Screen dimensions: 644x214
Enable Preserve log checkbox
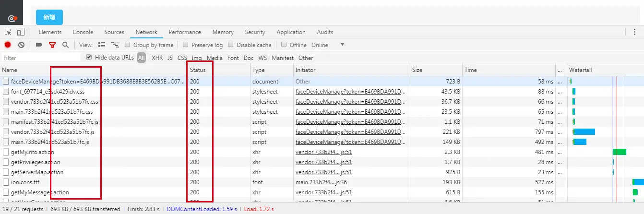[x=186, y=45]
